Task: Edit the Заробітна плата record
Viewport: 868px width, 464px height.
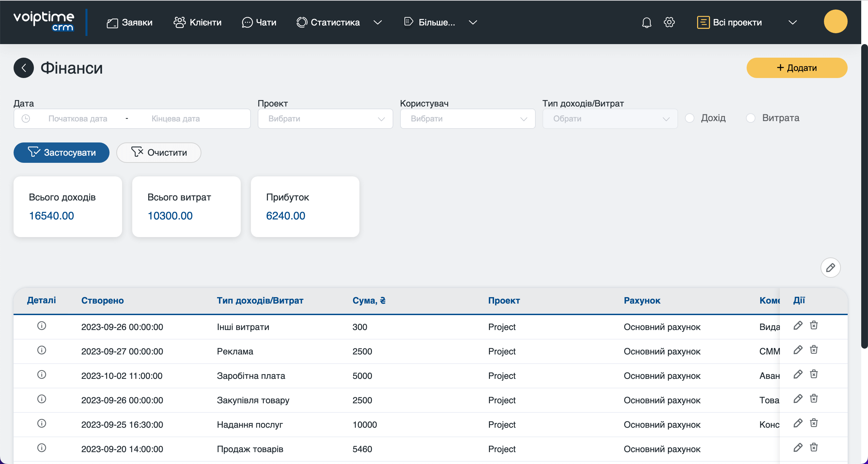Action: coord(798,374)
